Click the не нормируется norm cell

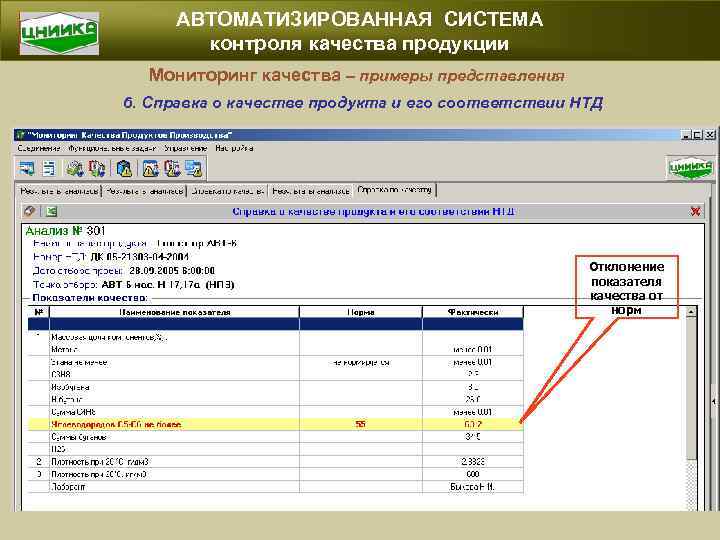[360, 362]
